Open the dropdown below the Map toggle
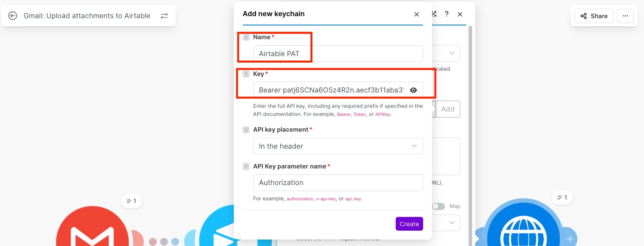This screenshot has height=246, width=644. [x=447, y=223]
